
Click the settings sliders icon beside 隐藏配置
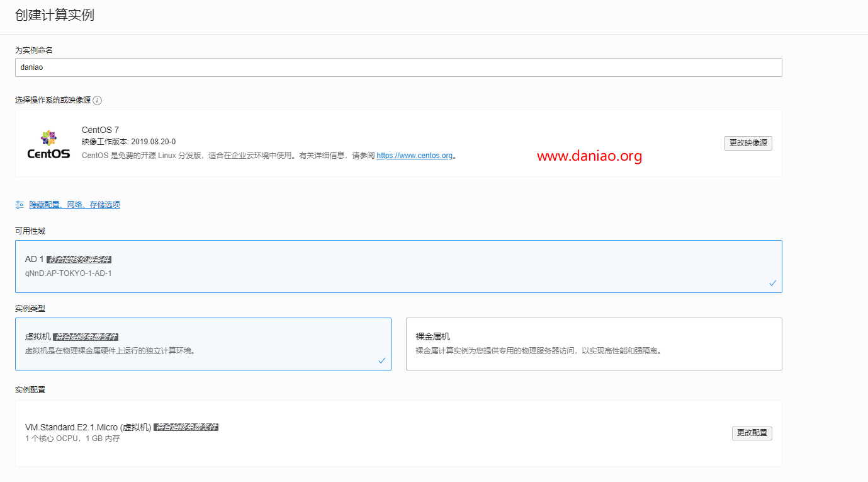coord(20,205)
